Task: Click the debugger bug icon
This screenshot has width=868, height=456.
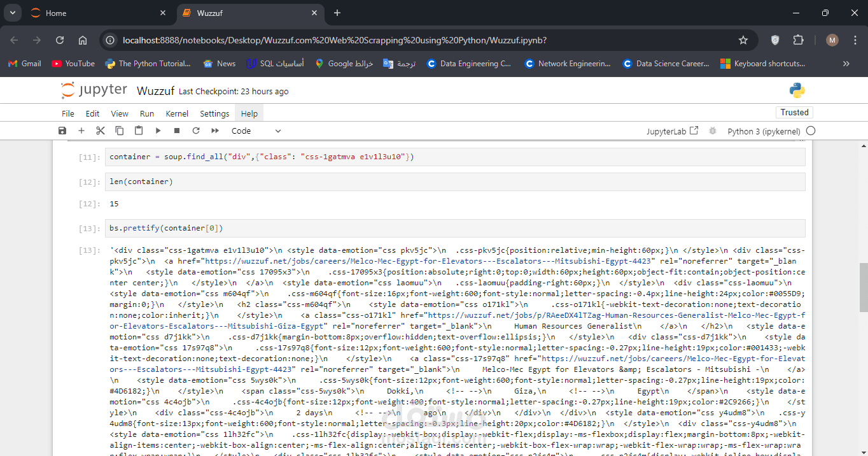Action: point(713,131)
